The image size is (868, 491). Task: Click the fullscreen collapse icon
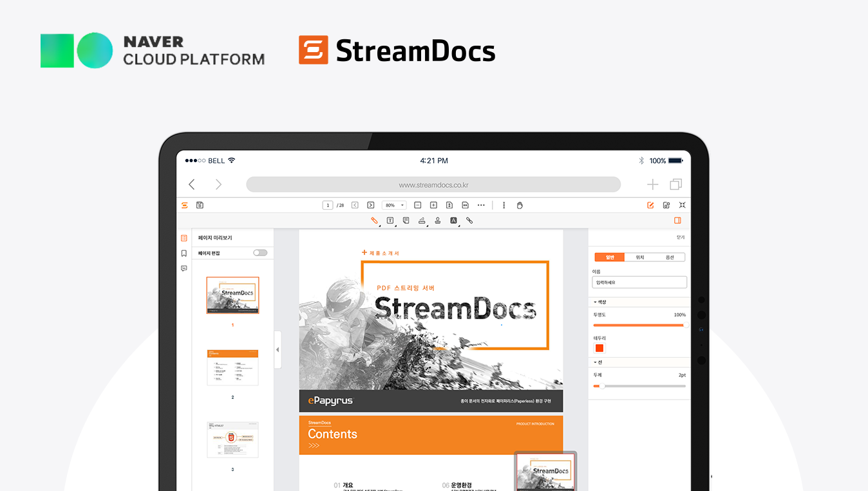tap(682, 205)
